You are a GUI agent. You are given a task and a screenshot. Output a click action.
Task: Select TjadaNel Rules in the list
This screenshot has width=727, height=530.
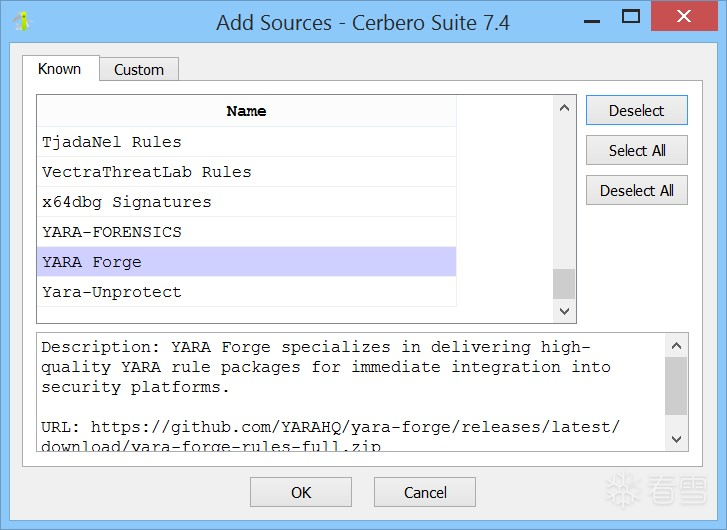click(x=112, y=142)
